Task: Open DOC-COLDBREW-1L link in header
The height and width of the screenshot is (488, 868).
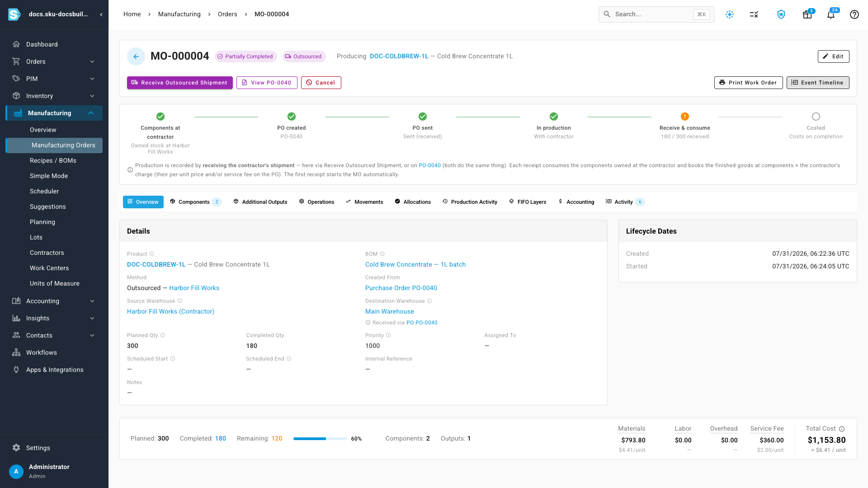Action: tap(399, 56)
